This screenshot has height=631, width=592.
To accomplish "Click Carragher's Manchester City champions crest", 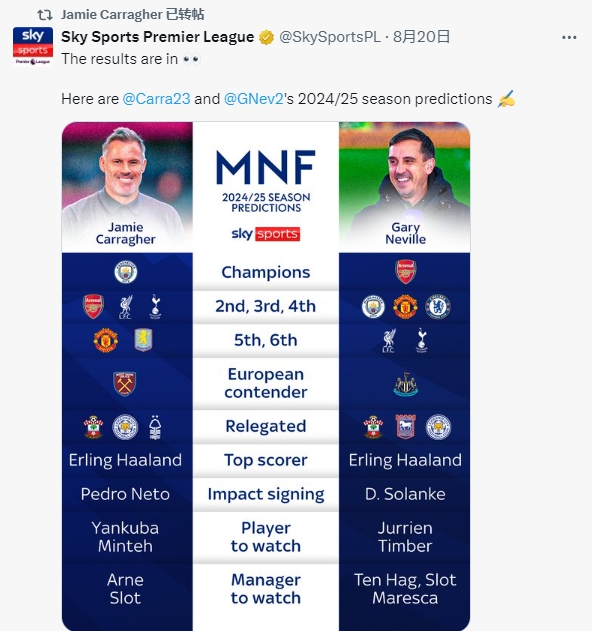I will [126, 272].
